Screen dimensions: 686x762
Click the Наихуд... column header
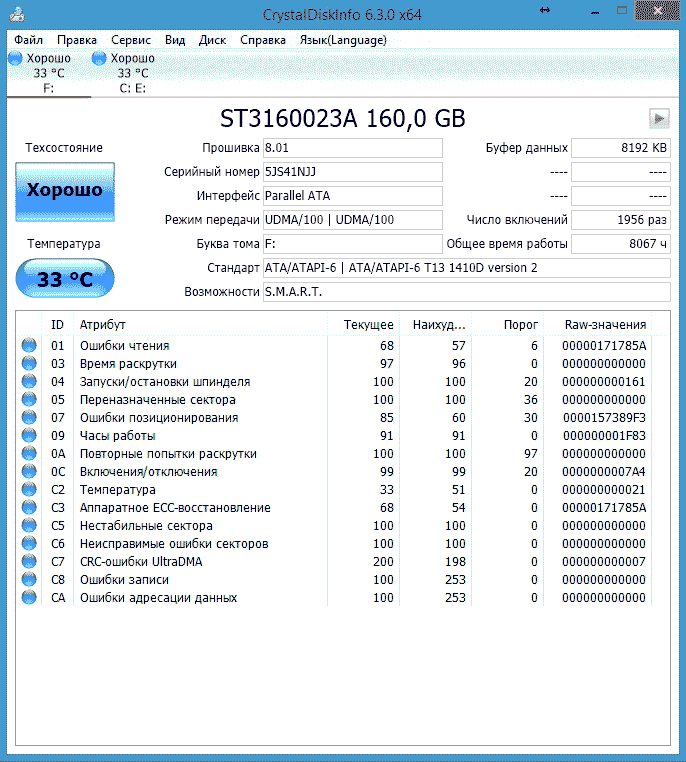click(x=436, y=325)
